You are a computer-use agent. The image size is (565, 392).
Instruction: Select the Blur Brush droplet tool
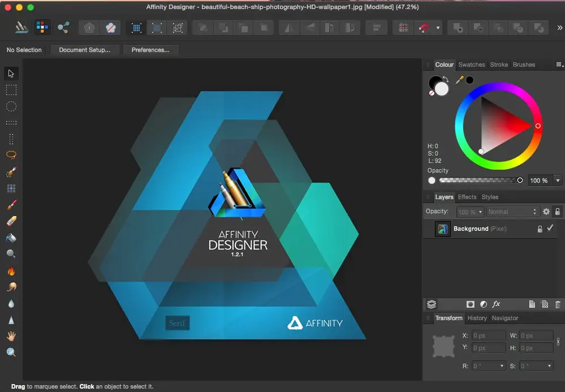tap(11, 304)
